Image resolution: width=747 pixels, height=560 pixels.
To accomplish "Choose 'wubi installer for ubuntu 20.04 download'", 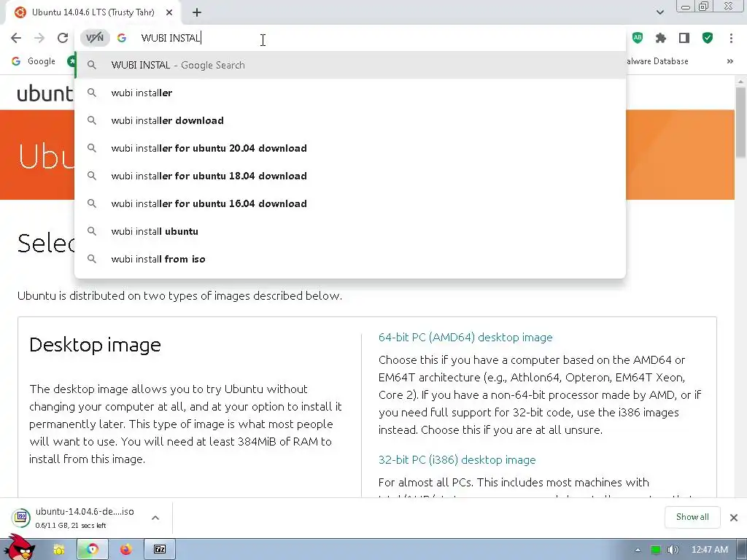I will click(350, 148).
